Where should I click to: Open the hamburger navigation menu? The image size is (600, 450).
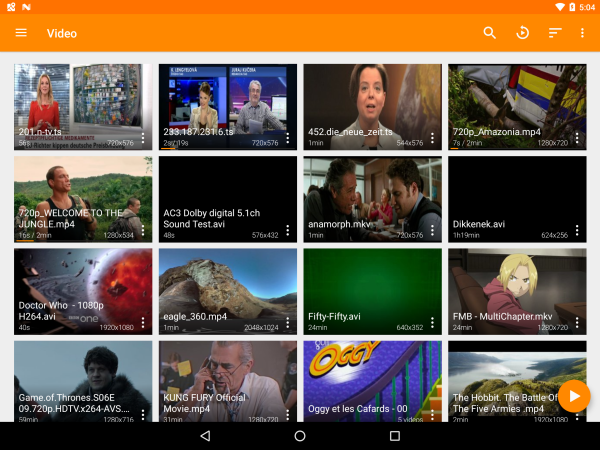click(21, 33)
